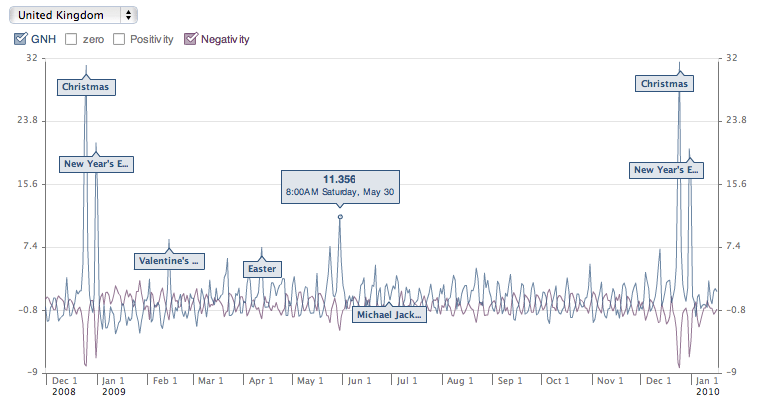
Task: Click the Sep 1 x-axis label
Action: point(509,381)
